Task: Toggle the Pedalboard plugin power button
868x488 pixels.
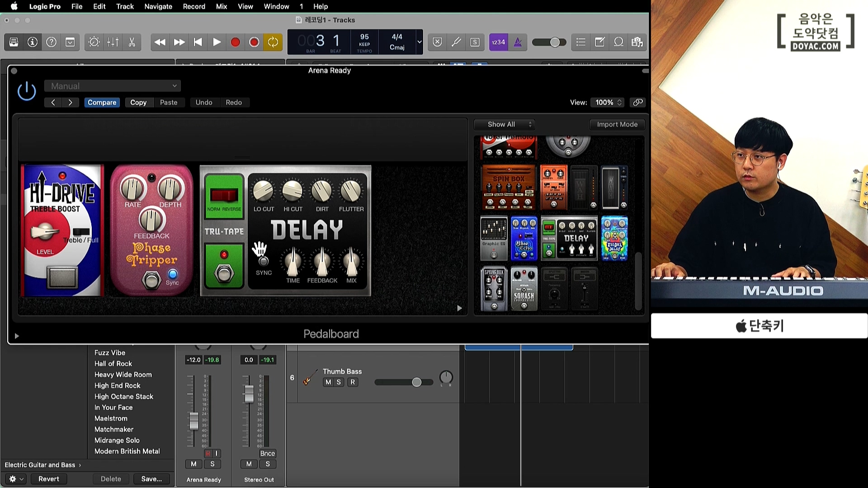Action: pos(27,91)
